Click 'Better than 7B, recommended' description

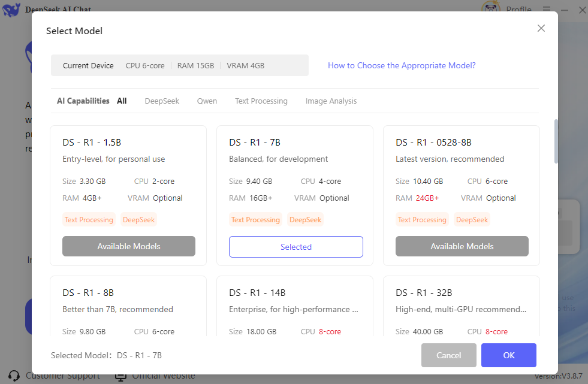point(117,309)
